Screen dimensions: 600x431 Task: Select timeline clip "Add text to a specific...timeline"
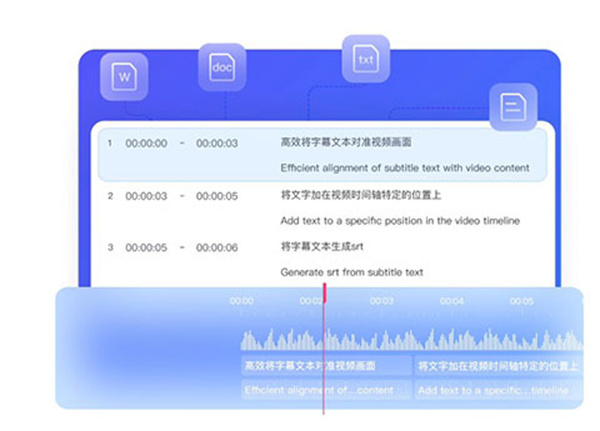(497, 390)
